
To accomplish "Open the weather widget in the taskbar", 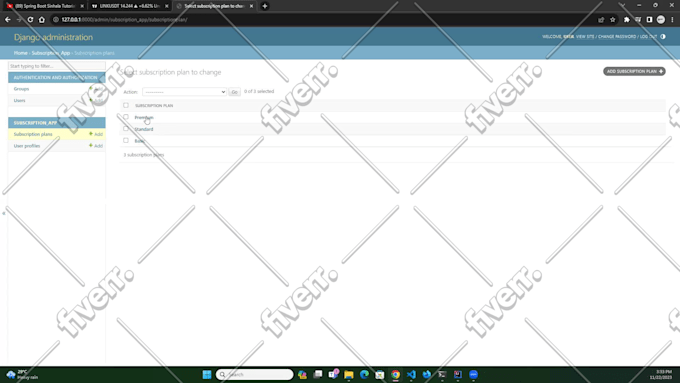I will [x=22, y=375].
